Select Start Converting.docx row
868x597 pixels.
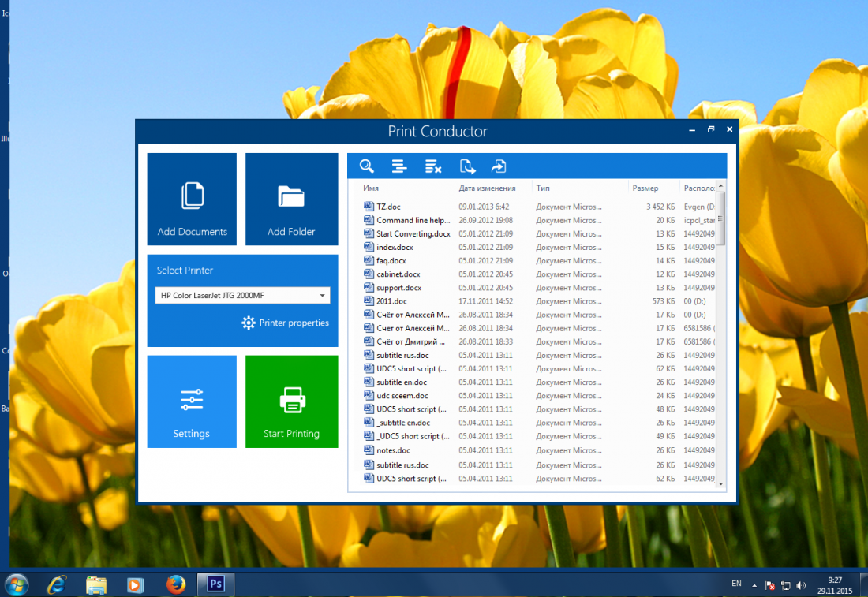[x=539, y=234]
